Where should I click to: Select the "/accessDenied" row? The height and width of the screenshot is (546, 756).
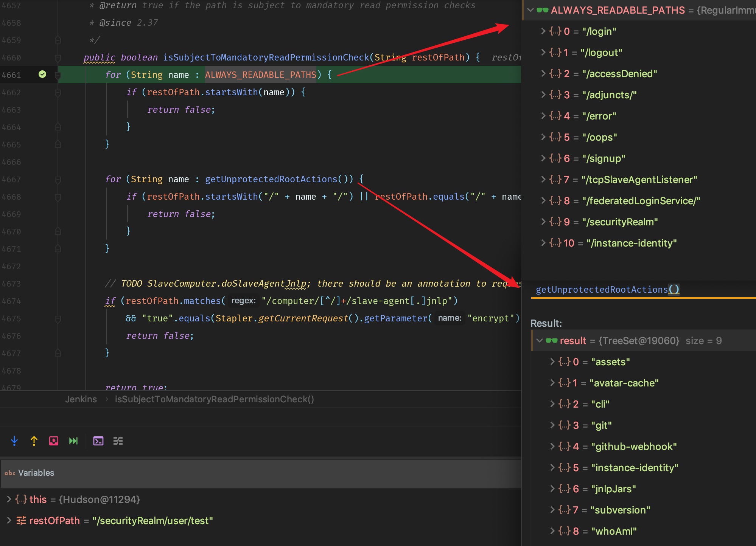(x=639, y=73)
